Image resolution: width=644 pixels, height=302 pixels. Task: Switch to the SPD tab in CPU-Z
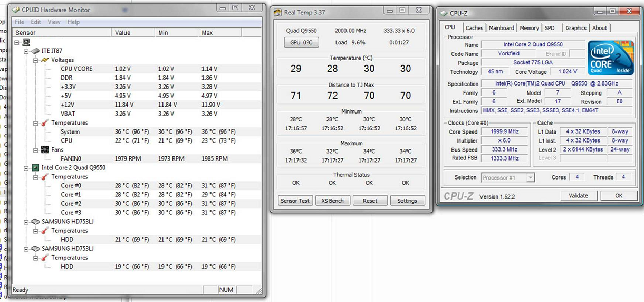pos(550,28)
